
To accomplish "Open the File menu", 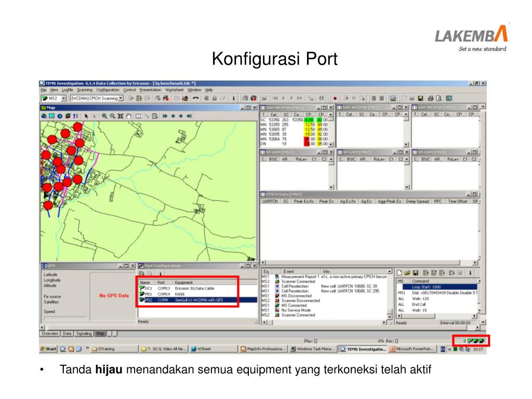I will tap(44, 90).
